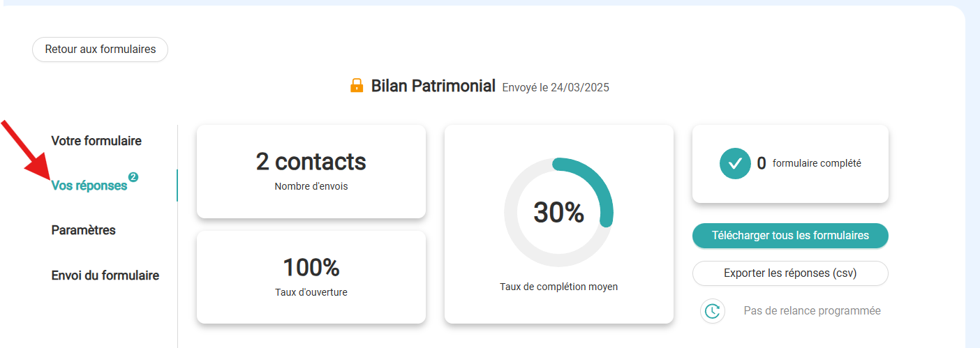The height and width of the screenshot is (348, 980).
Task: Click the 30% value inside the donut
Action: pyautogui.click(x=558, y=212)
